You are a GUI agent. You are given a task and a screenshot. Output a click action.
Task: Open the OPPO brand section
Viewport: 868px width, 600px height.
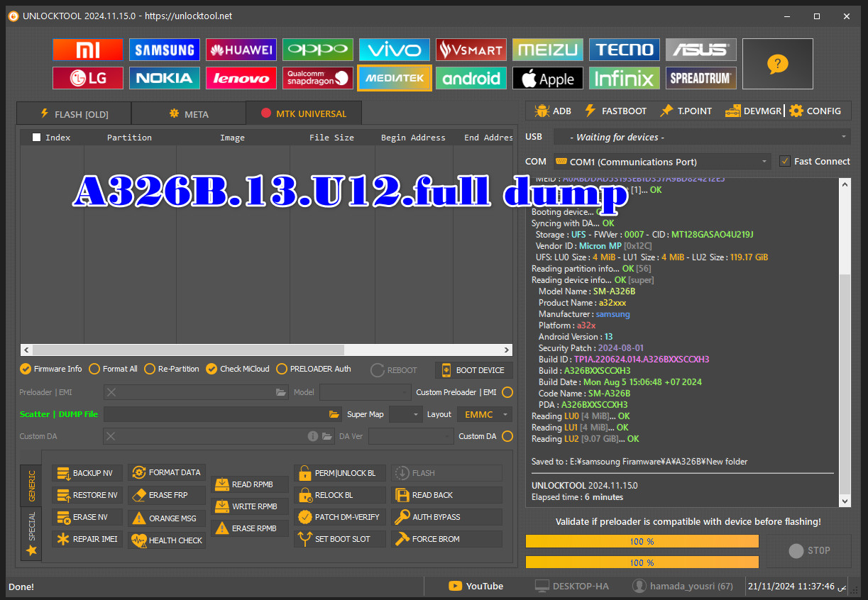[318, 50]
